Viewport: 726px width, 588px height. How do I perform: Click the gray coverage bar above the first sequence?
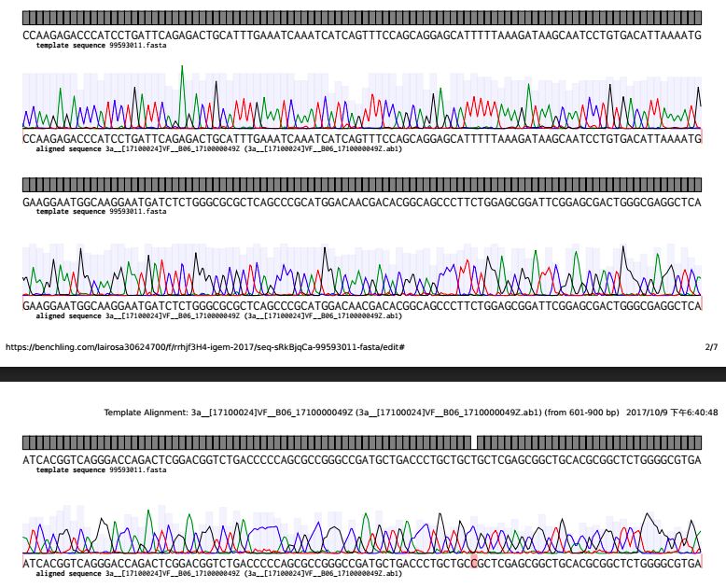(x=362, y=18)
